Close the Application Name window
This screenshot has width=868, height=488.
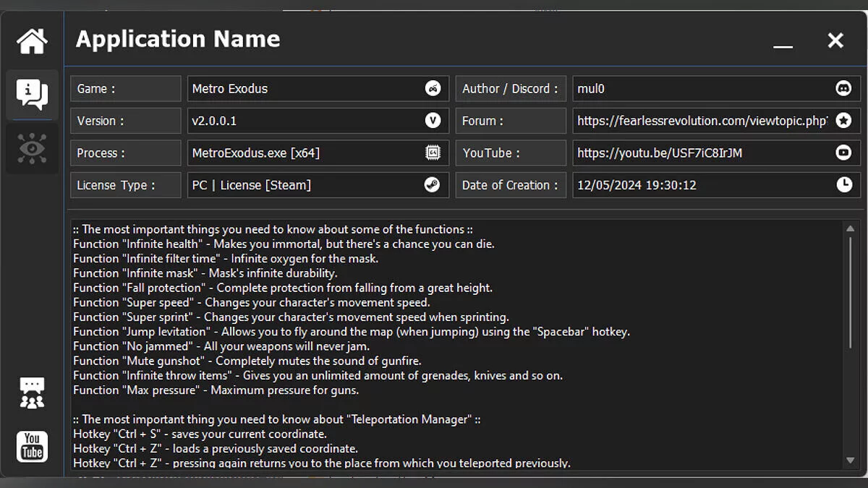click(x=835, y=40)
